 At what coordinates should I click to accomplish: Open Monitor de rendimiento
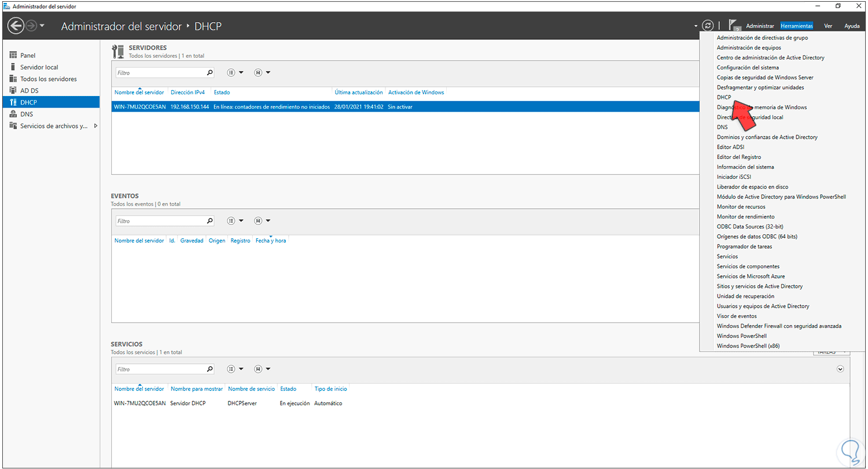click(x=746, y=216)
